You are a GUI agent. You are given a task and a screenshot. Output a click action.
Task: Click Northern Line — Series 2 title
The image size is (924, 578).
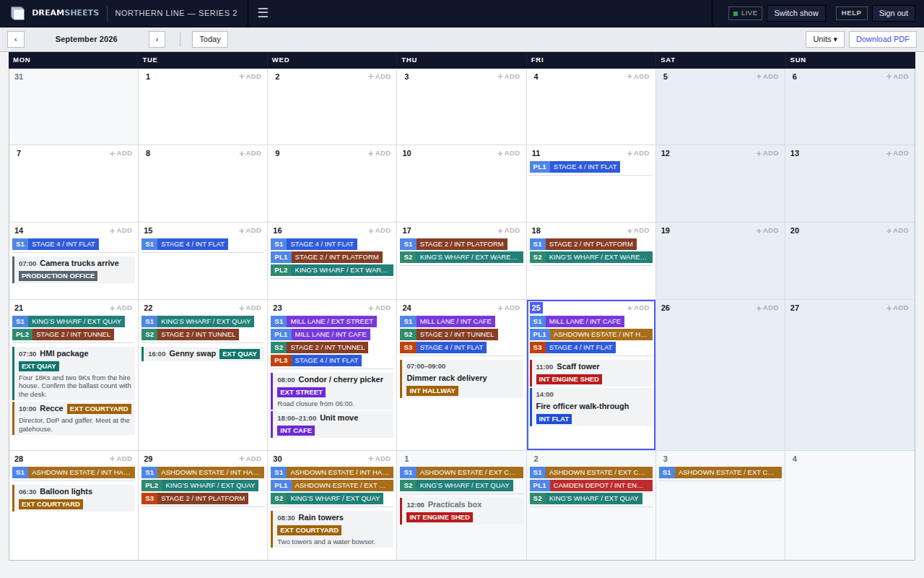[176, 13]
